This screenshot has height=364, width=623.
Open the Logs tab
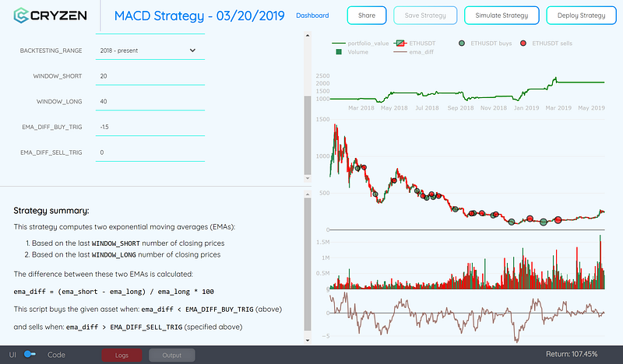(x=121, y=355)
